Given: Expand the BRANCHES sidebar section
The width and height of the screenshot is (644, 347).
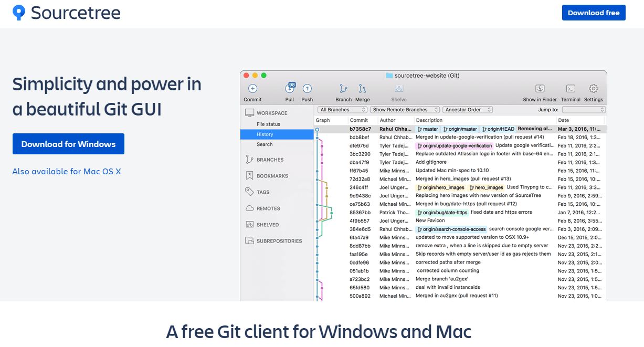Looking at the screenshot, I should (x=270, y=160).
